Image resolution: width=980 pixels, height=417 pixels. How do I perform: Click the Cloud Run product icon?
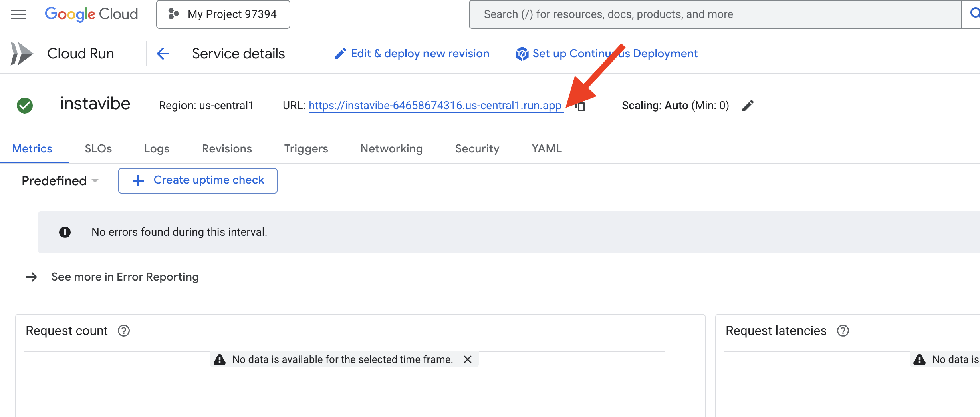(22, 54)
